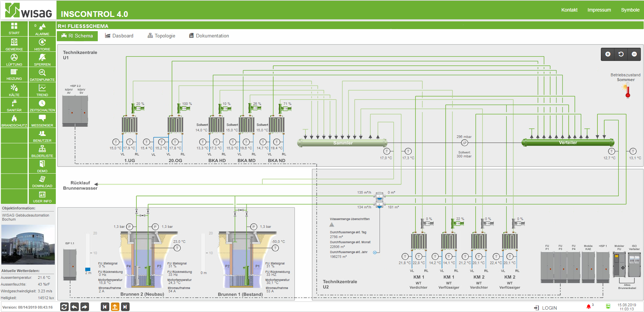Viewport: 644px width, 312px height.
Task: Open the SPERREN section
Action: point(42,59)
